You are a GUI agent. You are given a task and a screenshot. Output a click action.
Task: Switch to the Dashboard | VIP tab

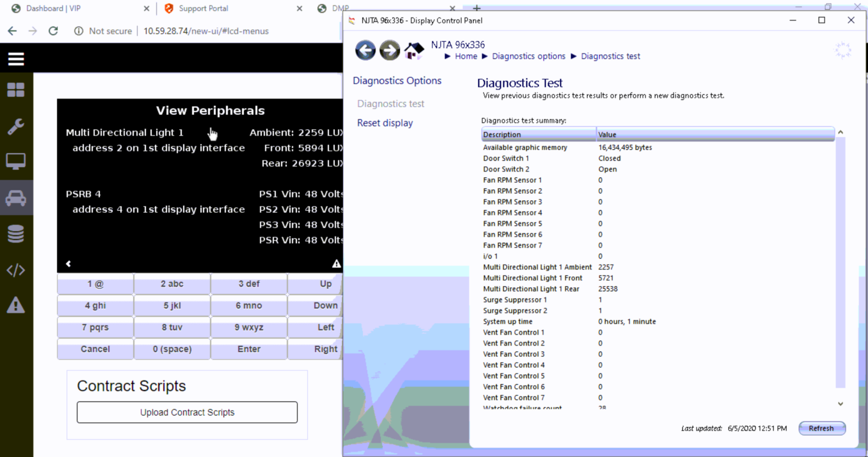(x=53, y=8)
